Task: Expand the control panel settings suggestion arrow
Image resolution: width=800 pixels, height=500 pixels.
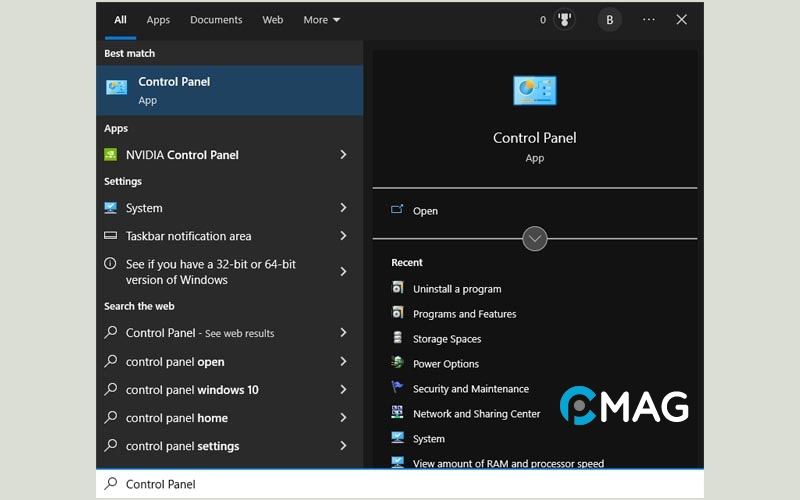Action: 343,446
